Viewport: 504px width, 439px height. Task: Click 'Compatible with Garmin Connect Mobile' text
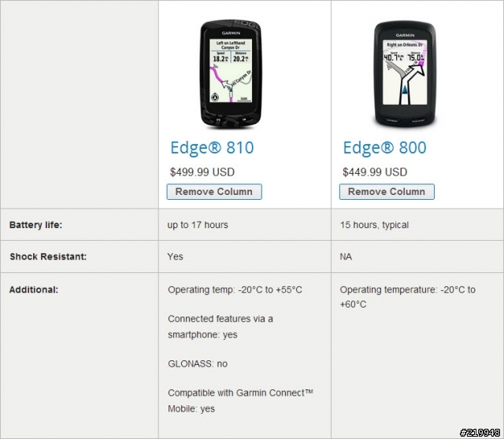click(240, 400)
